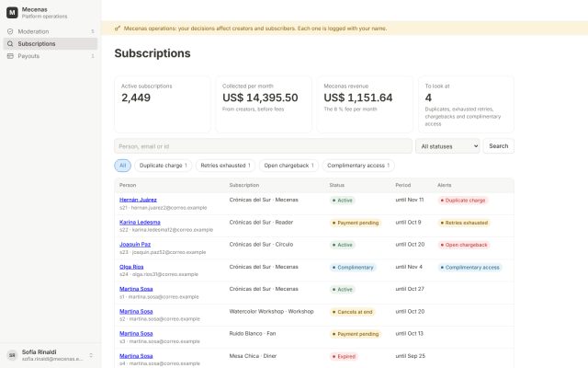Screen dimensions: 588x368
Task: Click "Crónicas del Sur · Círculo" cell
Action: pyautogui.click(x=261, y=245)
